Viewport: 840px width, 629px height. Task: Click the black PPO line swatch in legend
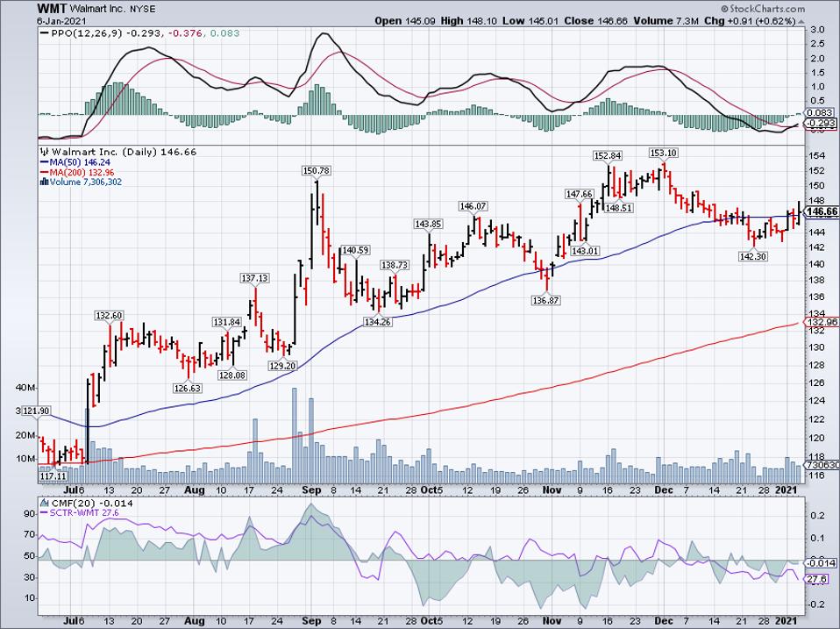[43, 33]
